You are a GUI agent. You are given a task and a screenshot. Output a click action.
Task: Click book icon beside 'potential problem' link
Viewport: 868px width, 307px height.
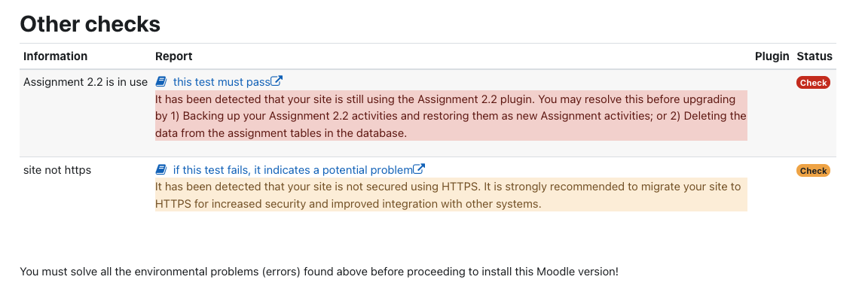(160, 169)
